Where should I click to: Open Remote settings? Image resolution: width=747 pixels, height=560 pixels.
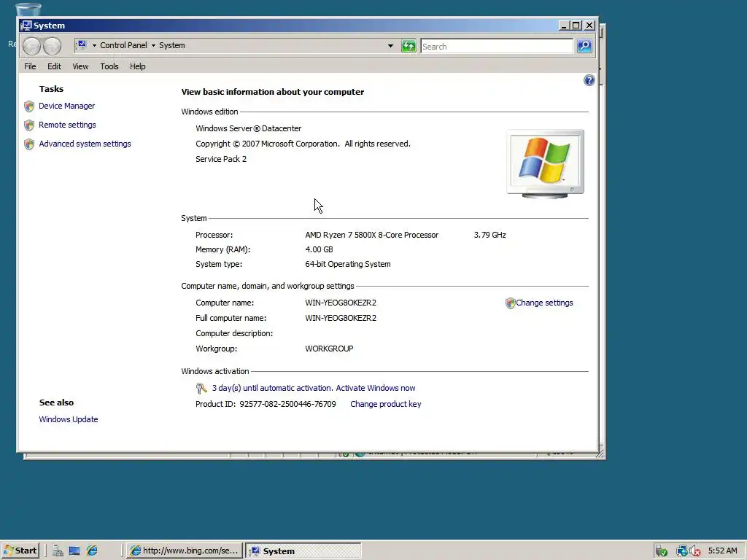click(67, 125)
